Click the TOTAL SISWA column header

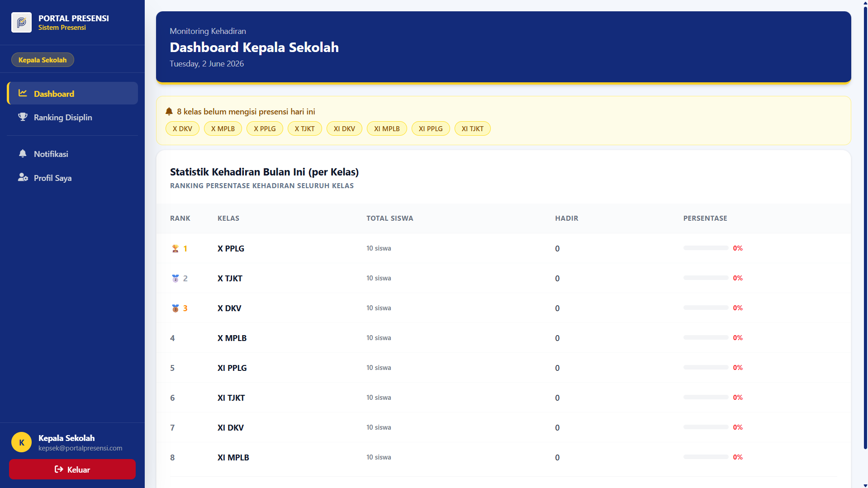[x=390, y=218]
